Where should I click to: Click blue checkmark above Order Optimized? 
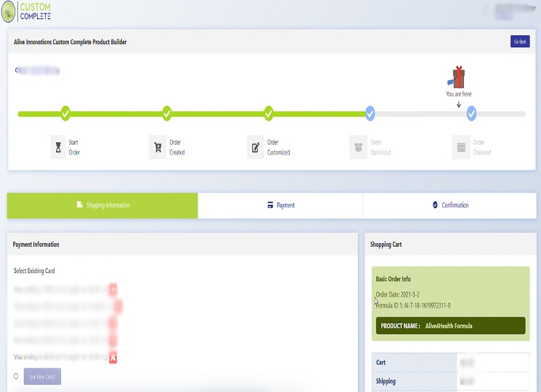click(x=370, y=113)
